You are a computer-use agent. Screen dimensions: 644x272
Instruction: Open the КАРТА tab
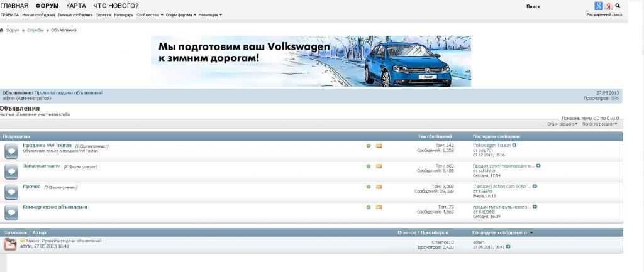point(76,6)
